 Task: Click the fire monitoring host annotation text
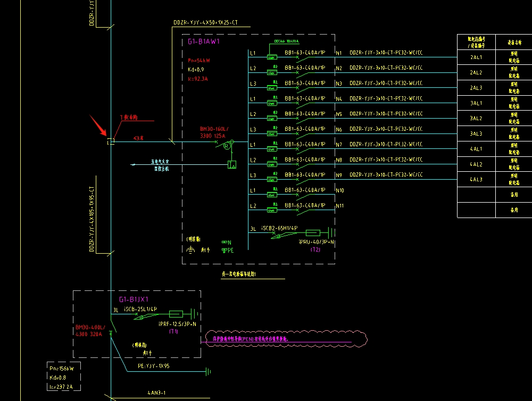[160, 165]
